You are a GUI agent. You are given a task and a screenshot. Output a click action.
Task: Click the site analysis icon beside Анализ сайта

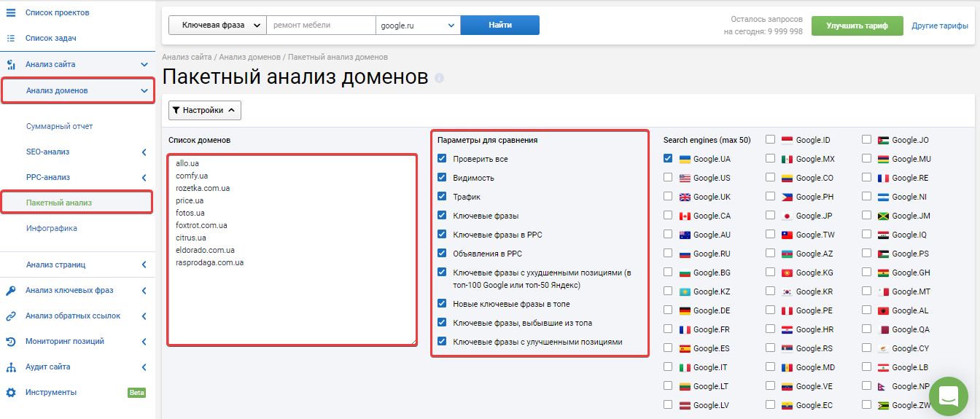pyautogui.click(x=11, y=64)
